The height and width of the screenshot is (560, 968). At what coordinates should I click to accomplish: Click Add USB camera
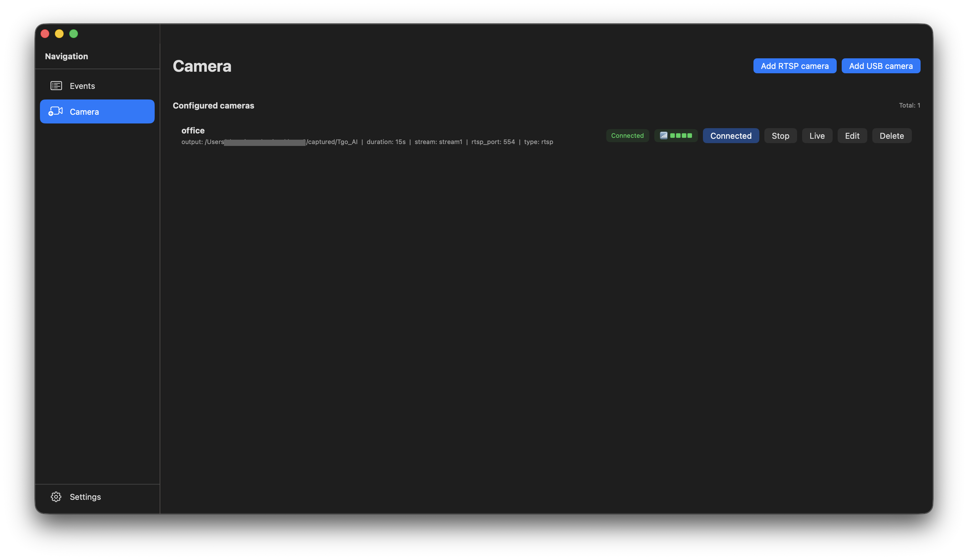click(x=881, y=66)
